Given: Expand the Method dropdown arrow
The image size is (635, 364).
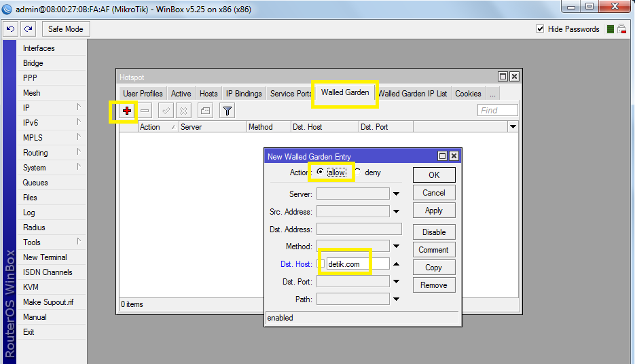Looking at the screenshot, I should pos(396,247).
